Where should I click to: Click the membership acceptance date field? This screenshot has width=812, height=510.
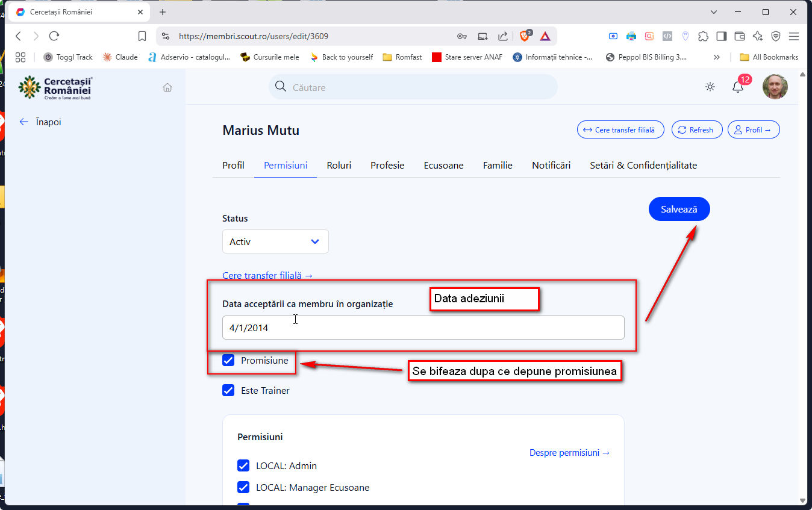pyautogui.click(x=423, y=328)
